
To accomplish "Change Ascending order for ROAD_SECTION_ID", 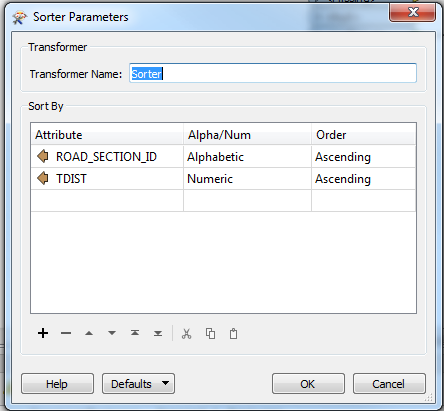I will pos(363,156).
